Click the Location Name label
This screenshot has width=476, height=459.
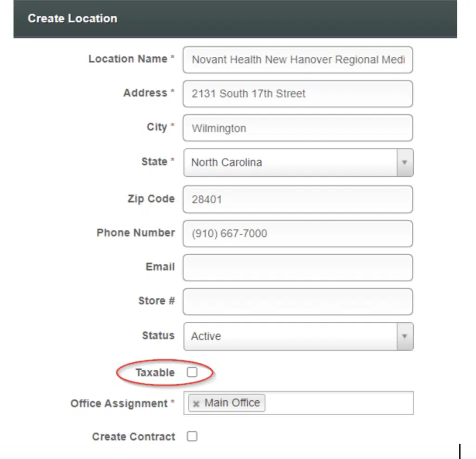(128, 59)
